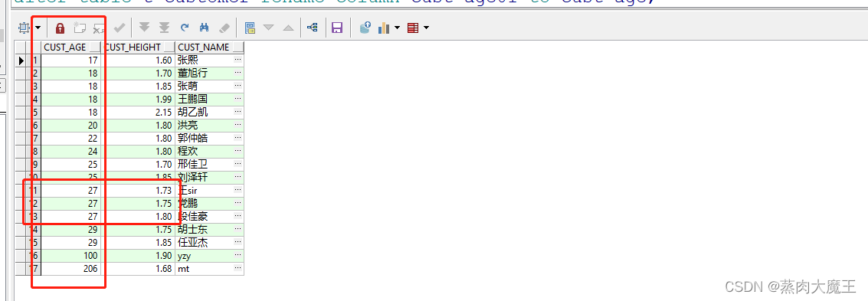Select the age cell 100
Viewport: 868px width, 301px height.
click(x=71, y=255)
